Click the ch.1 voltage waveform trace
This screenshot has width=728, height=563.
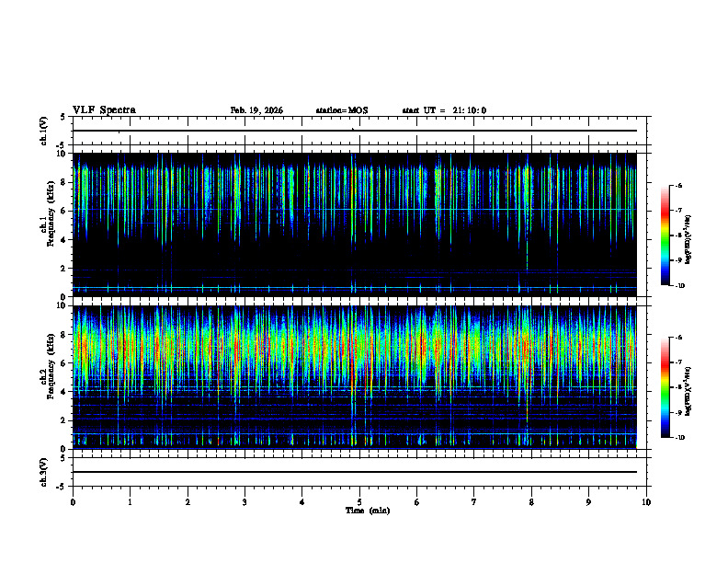tap(355, 131)
